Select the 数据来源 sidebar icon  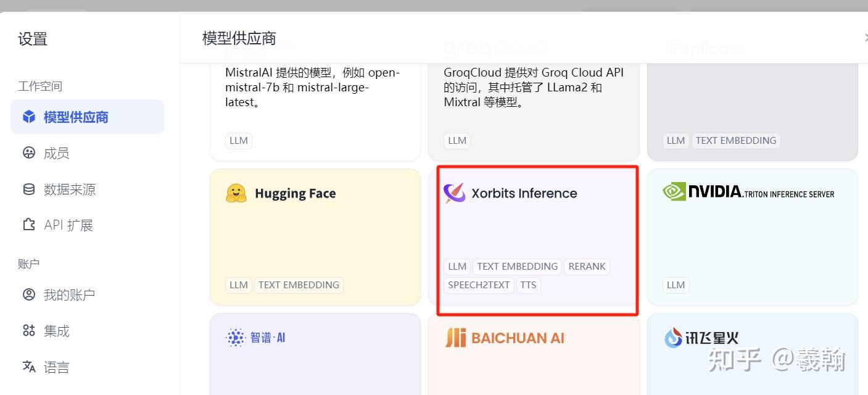29,189
